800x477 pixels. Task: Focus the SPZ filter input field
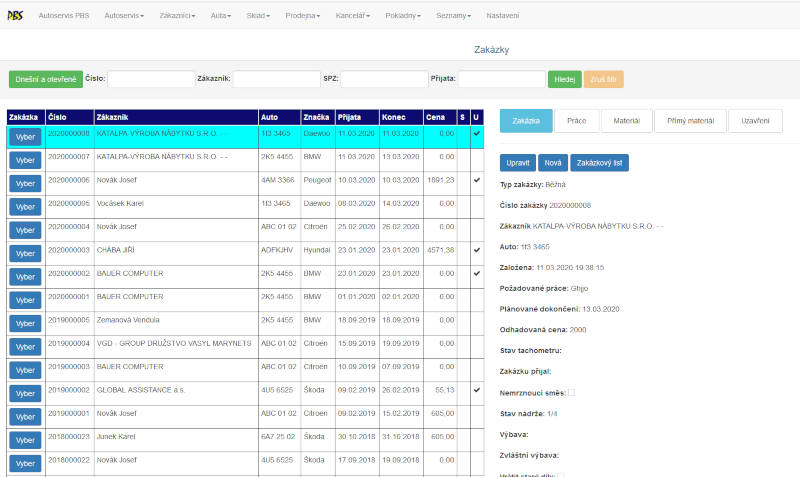384,79
